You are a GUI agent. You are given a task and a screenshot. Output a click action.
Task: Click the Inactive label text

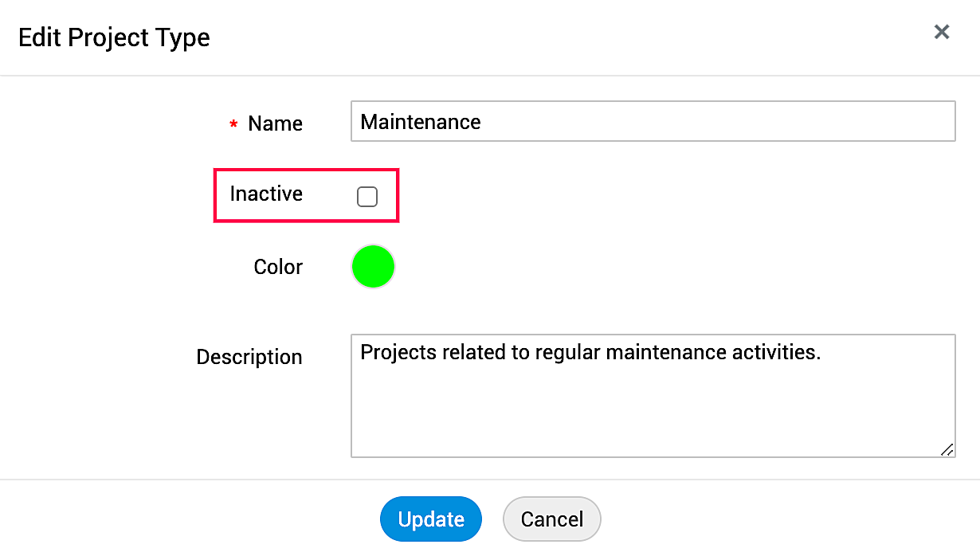tap(266, 194)
